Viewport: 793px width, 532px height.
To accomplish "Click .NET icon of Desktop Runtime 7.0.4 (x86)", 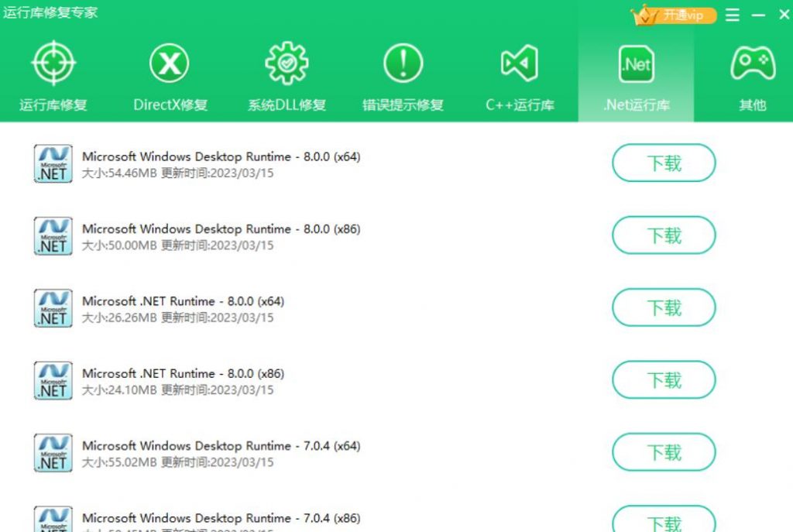I will [x=53, y=519].
